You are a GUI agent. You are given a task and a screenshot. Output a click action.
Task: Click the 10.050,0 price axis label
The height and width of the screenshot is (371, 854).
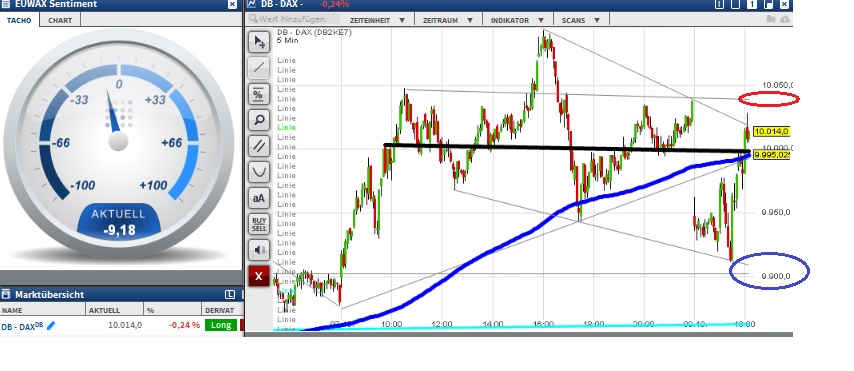[777, 85]
